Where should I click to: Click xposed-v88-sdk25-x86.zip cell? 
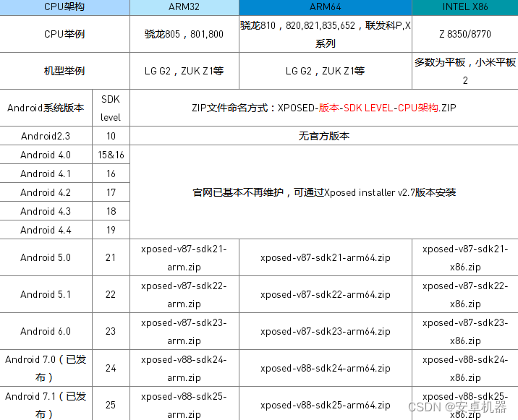tap(465, 403)
